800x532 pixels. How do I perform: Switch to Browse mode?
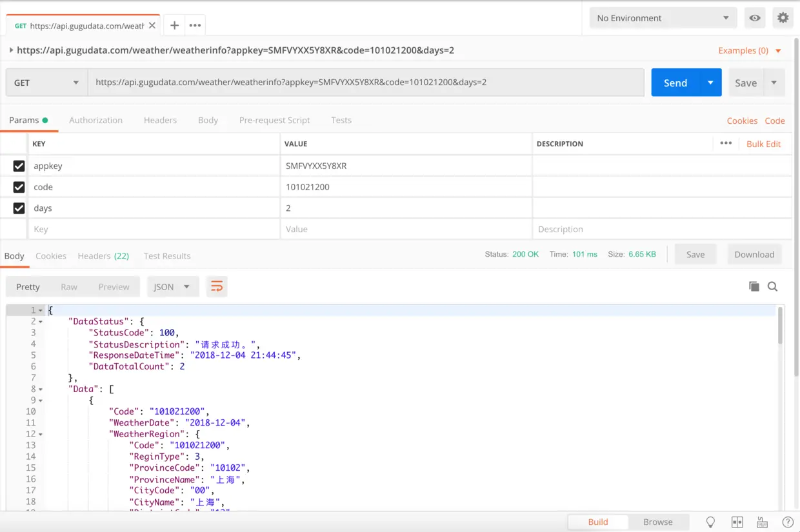coord(658,522)
